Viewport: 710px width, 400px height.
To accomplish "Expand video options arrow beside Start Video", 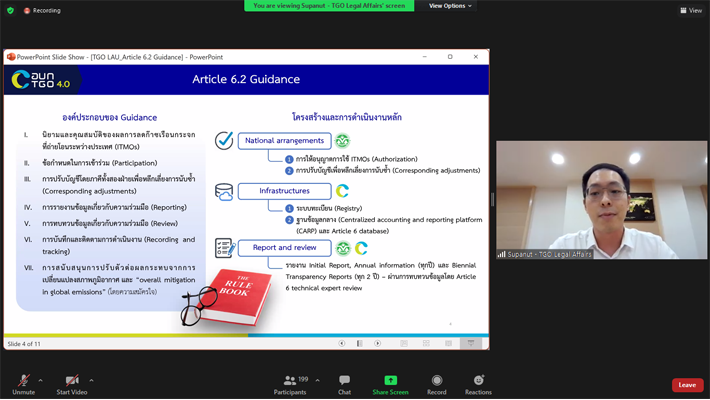I will tap(91, 380).
